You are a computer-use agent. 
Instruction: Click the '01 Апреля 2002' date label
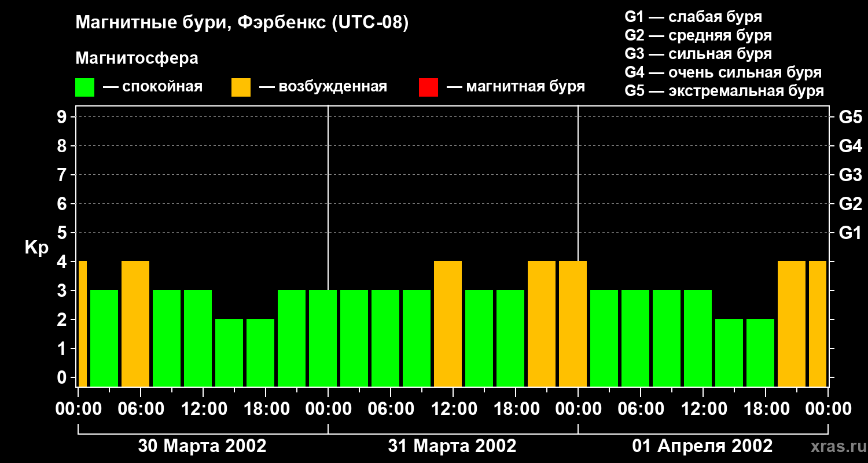click(x=702, y=446)
